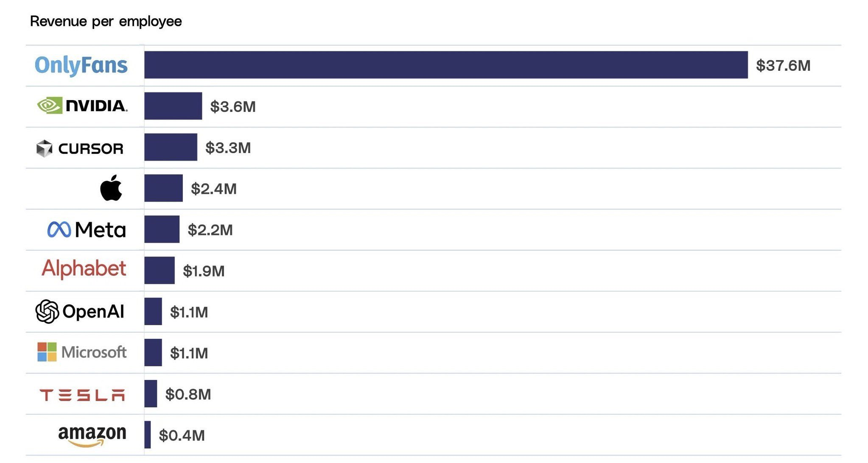Click the OnlyFans revenue bar
Screen dimensions: 868x463
click(x=445, y=65)
